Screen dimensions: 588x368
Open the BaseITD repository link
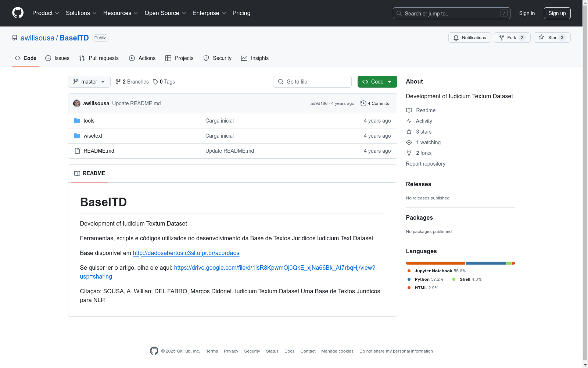pyautogui.click(x=74, y=38)
